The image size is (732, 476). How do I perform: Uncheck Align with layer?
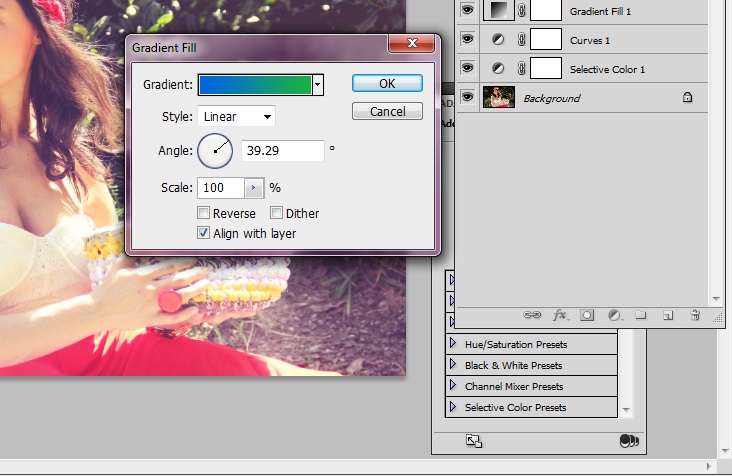coord(204,233)
